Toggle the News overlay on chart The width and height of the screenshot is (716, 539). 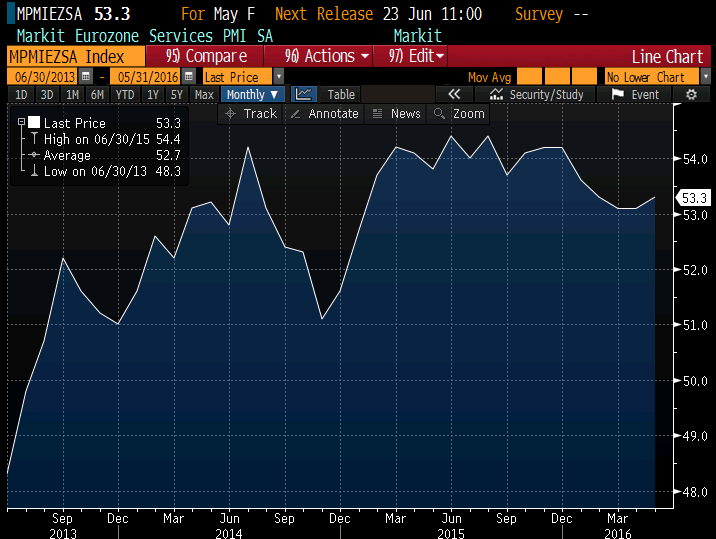pos(396,114)
